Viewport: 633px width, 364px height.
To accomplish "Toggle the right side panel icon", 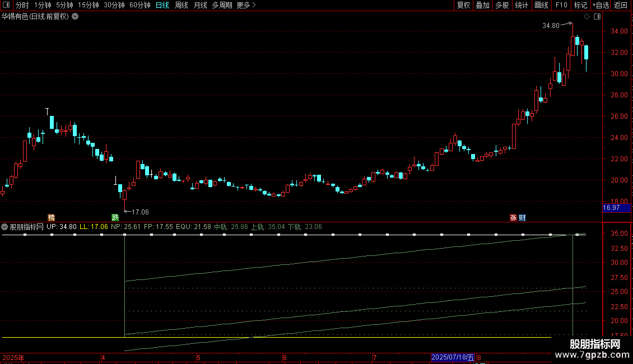I will [x=597, y=17].
